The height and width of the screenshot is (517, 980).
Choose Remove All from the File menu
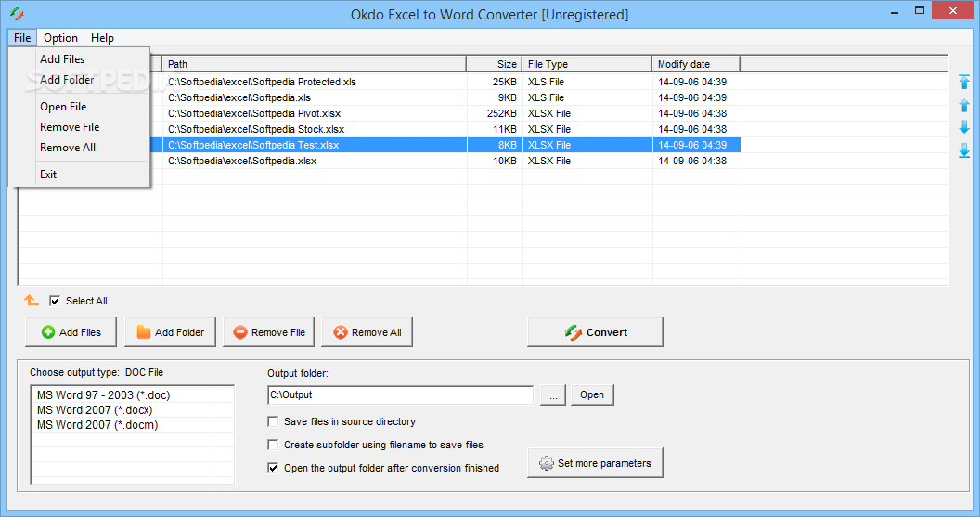[x=80, y=148]
